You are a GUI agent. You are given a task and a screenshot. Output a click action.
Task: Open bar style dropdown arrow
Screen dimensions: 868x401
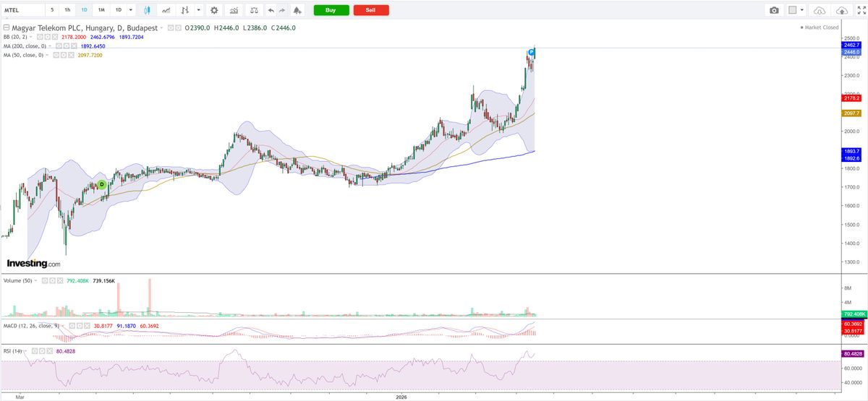pos(198,10)
